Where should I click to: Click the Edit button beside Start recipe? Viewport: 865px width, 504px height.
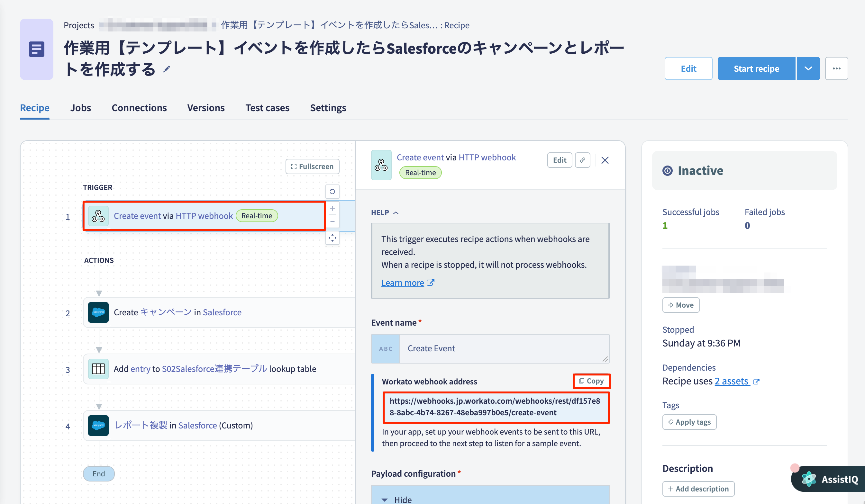[688, 68]
